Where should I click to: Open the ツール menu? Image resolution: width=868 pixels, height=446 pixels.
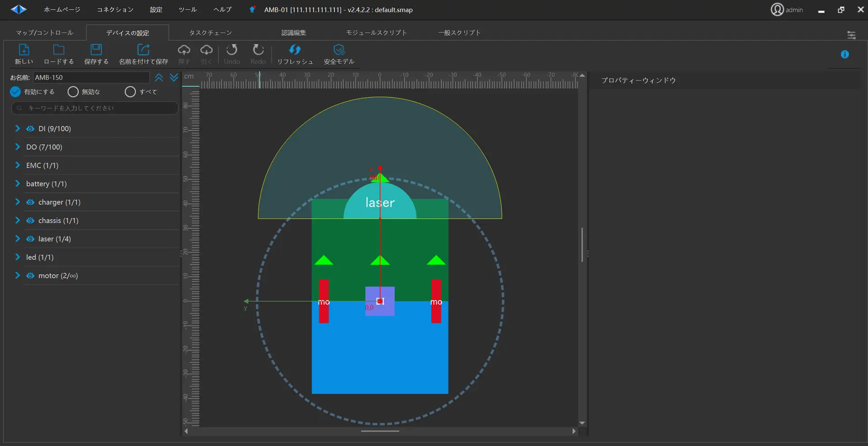pyautogui.click(x=188, y=9)
